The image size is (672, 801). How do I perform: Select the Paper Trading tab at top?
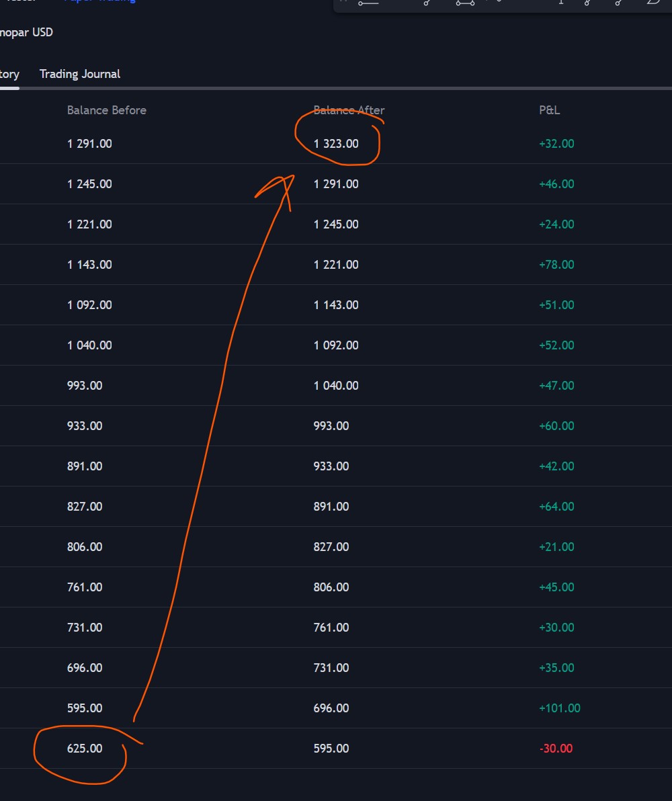tap(99, 1)
